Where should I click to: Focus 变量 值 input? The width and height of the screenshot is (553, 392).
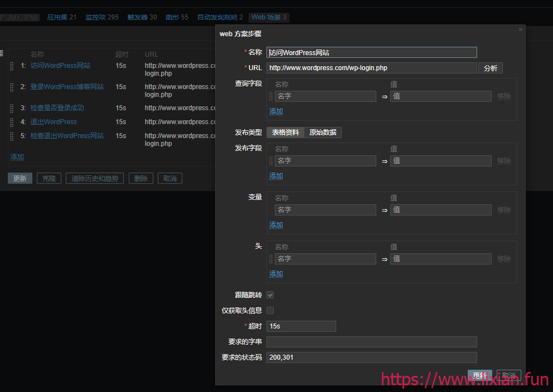(441, 209)
